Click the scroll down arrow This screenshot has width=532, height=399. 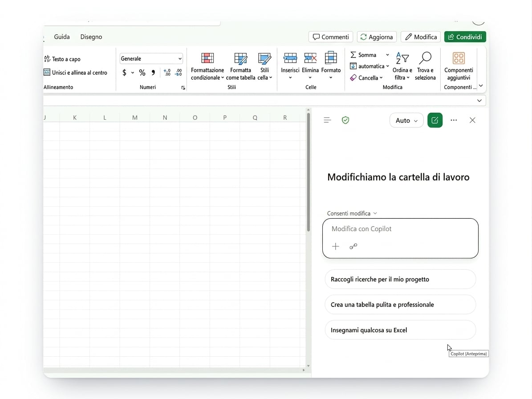click(309, 366)
